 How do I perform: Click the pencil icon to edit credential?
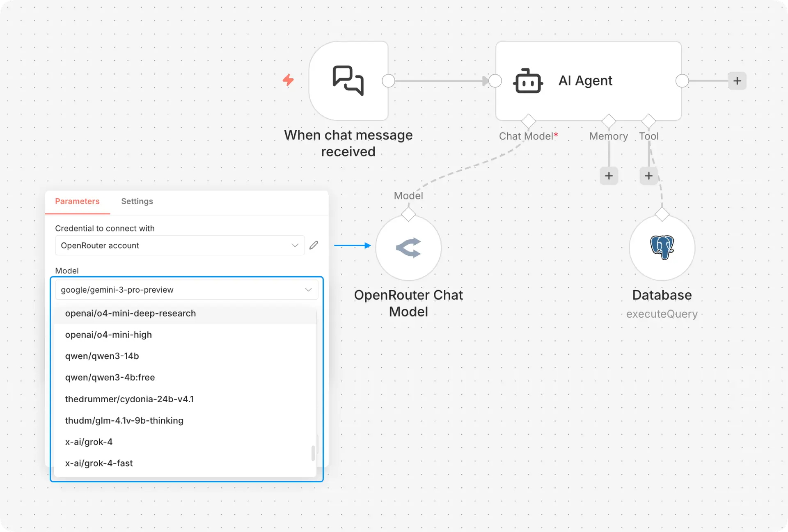[314, 245]
